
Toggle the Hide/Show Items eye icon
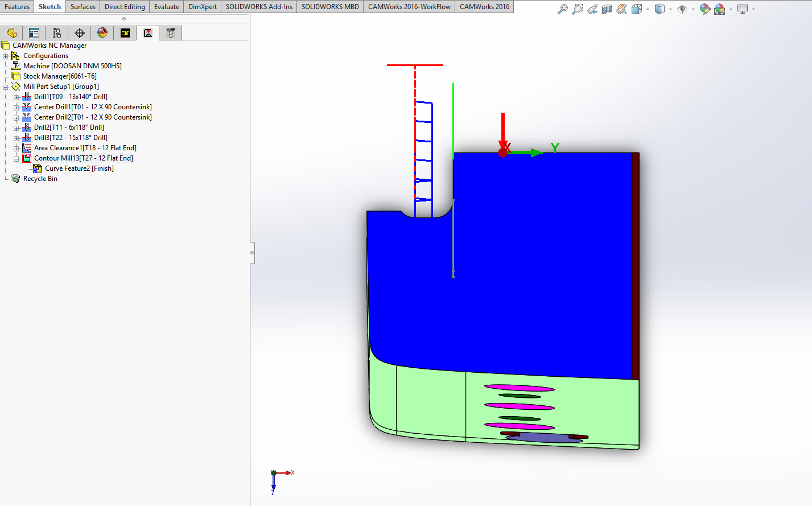(682, 9)
